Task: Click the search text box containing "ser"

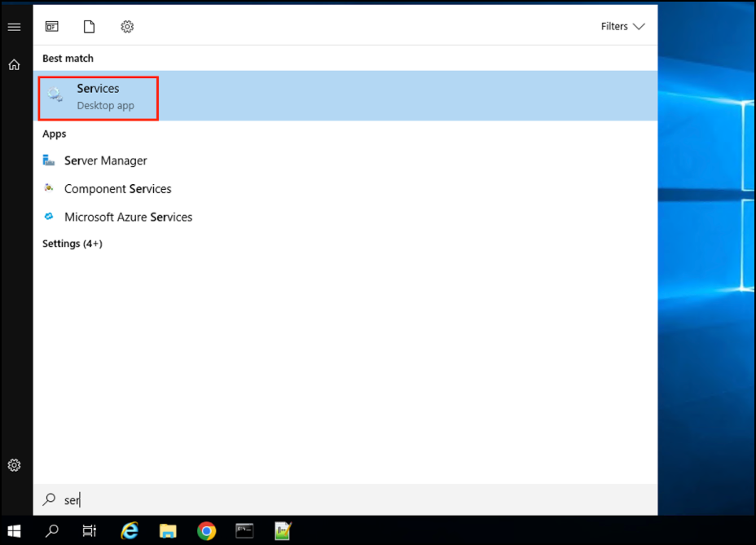Action: point(345,499)
